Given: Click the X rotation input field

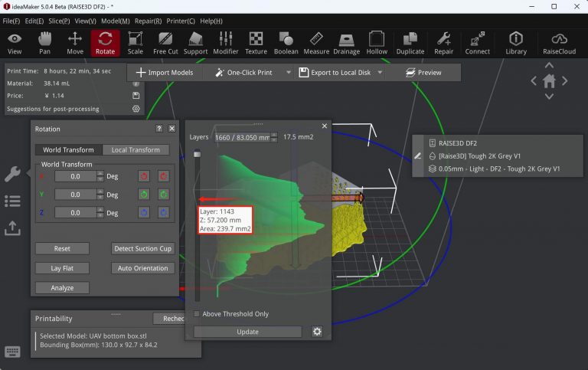Looking at the screenshot, I should click(x=75, y=176).
